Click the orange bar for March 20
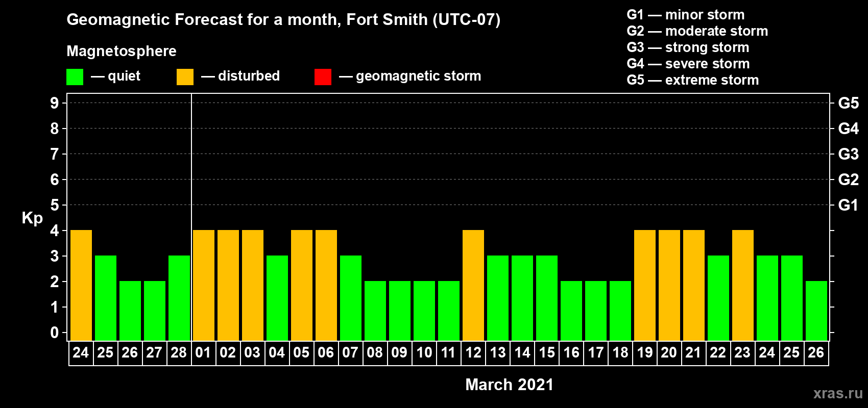Image resolution: width=868 pixels, height=408 pixels. pos(669,286)
